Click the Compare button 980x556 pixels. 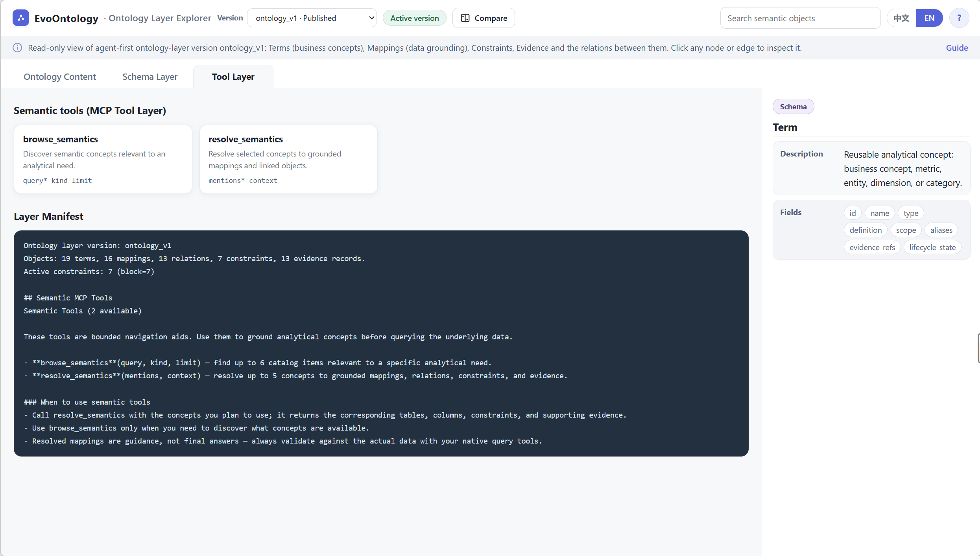pyautogui.click(x=484, y=18)
